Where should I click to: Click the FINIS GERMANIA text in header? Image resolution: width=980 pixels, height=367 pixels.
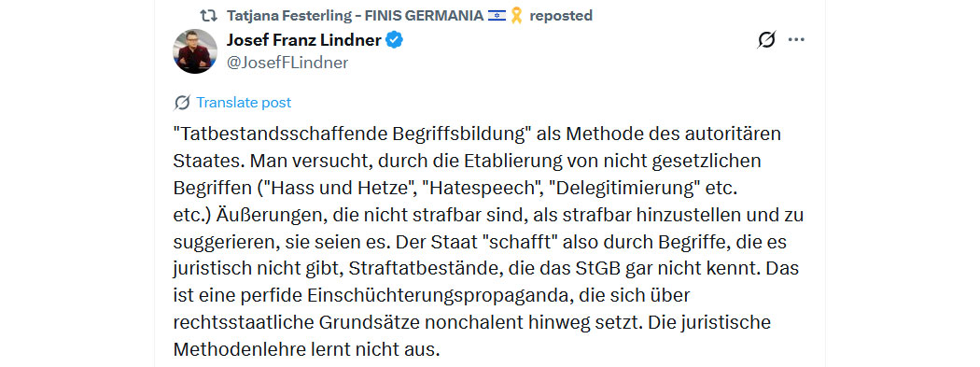429,15
